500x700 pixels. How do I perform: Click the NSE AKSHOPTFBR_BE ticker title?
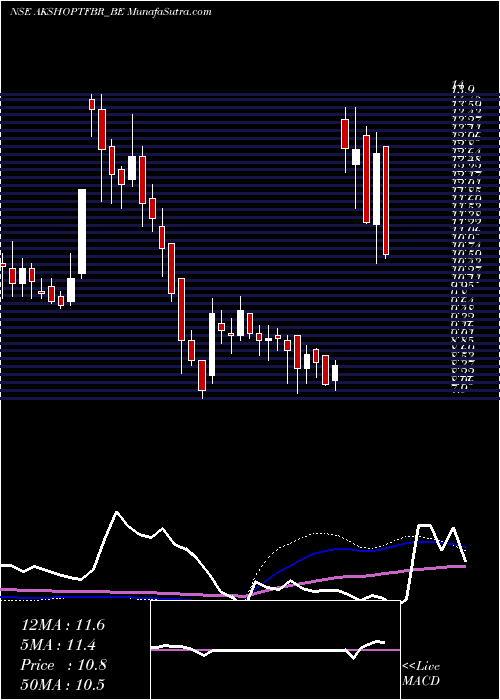67,12
